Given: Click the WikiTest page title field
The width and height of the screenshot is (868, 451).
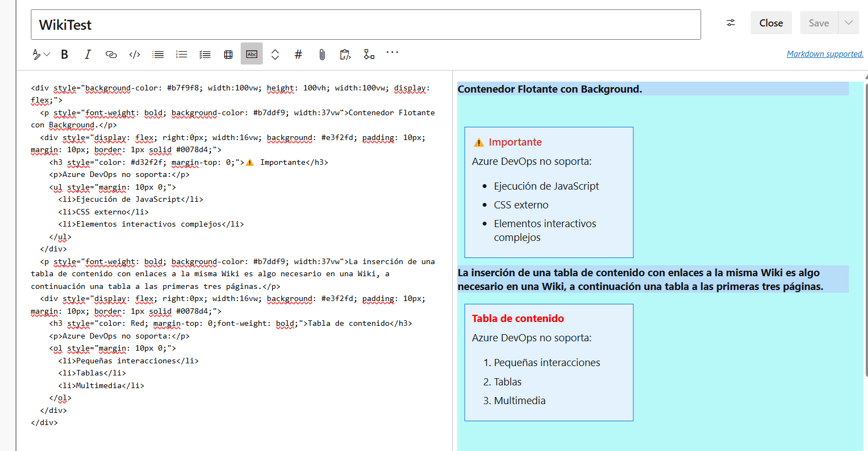Looking at the screenshot, I should pyautogui.click(x=365, y=25).
